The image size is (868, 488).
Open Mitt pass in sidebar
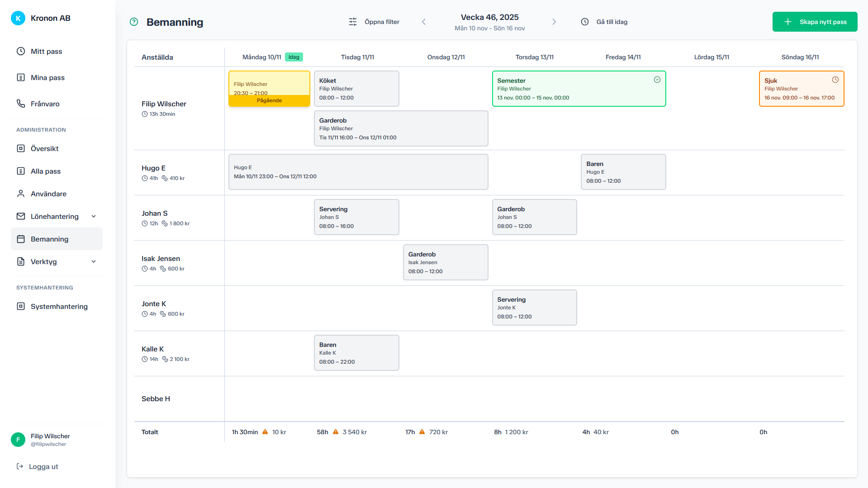tap(46, 52)
